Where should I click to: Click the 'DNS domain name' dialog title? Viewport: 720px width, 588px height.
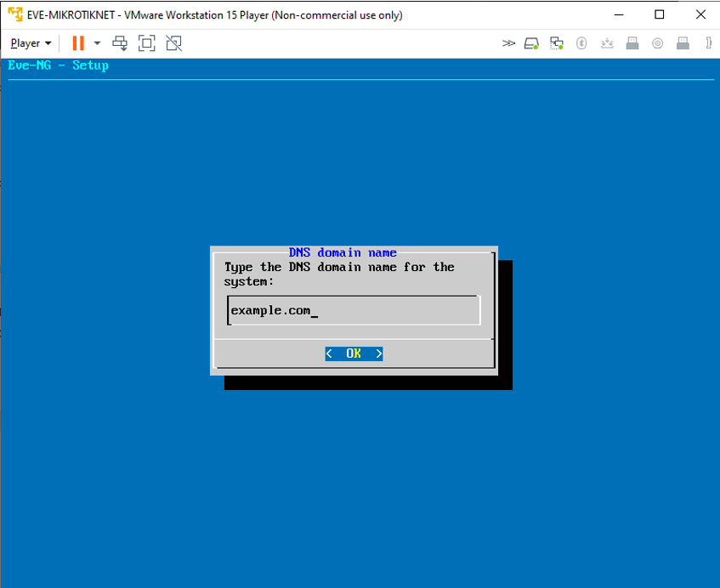(x=343, y=252)
